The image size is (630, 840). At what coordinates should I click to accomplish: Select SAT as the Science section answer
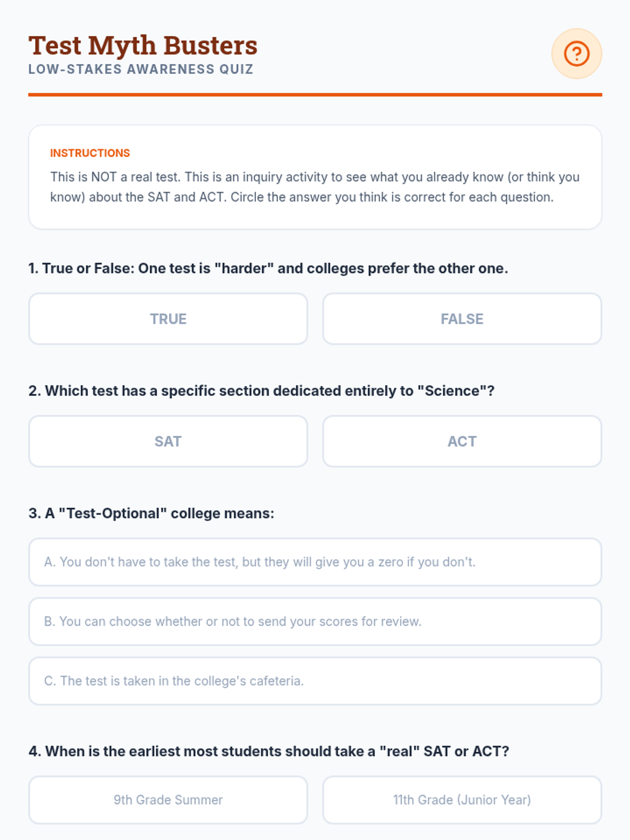click(168, 441)
